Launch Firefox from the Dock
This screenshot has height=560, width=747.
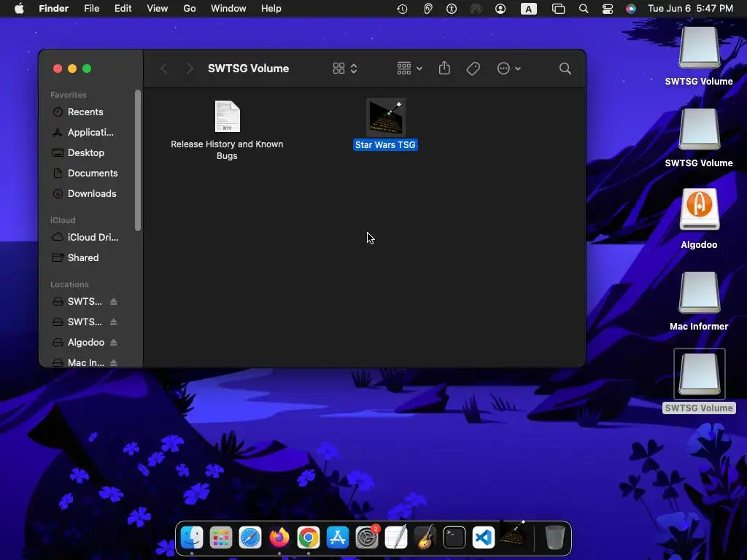click(279, 537)
